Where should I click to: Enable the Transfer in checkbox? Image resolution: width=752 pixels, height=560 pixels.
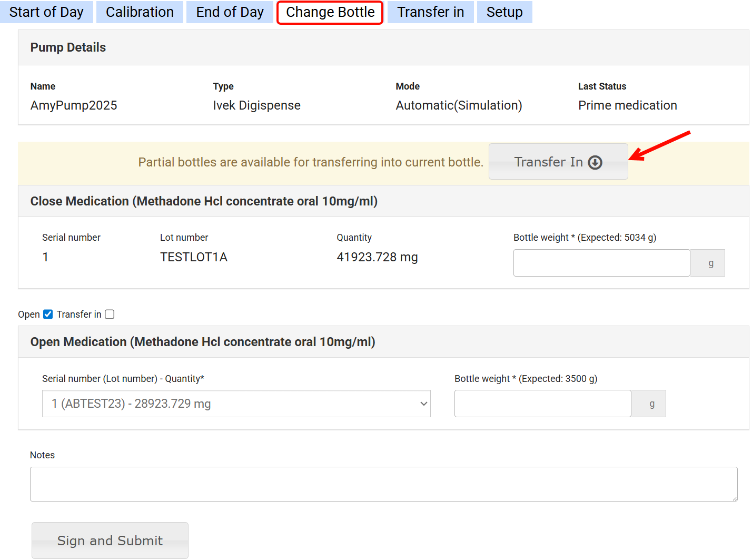coord(110,315)
